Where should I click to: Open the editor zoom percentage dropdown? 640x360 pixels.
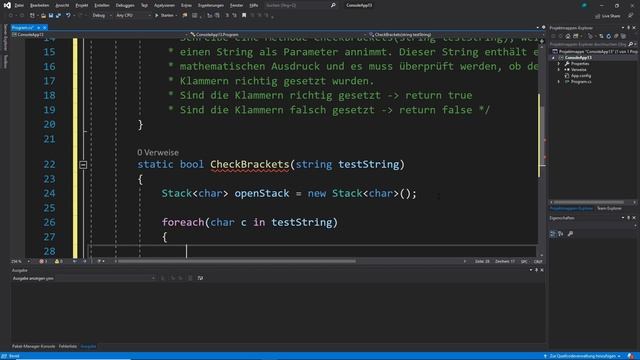[21, 261]
